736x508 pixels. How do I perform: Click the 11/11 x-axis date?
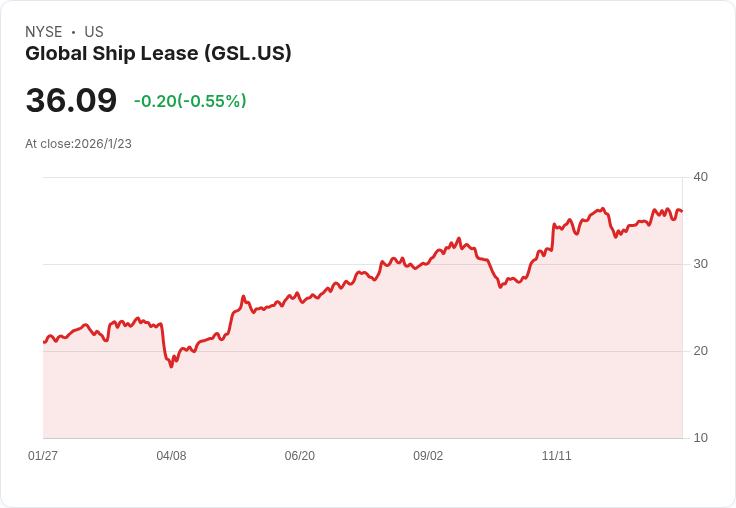point(556,456)
